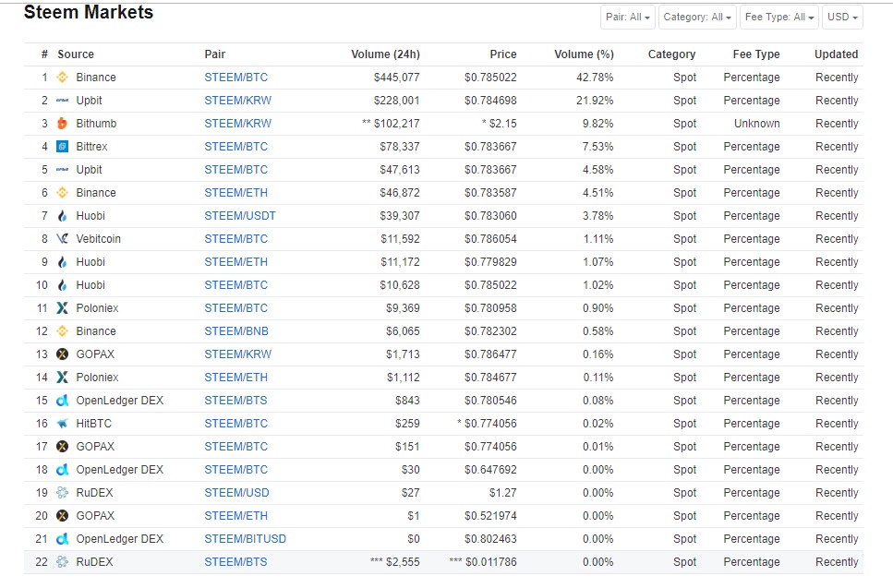Screen dimensions: 893x588
Task: Open STEEM/BNB pair link for Binance
Action: tap(236, 330)
